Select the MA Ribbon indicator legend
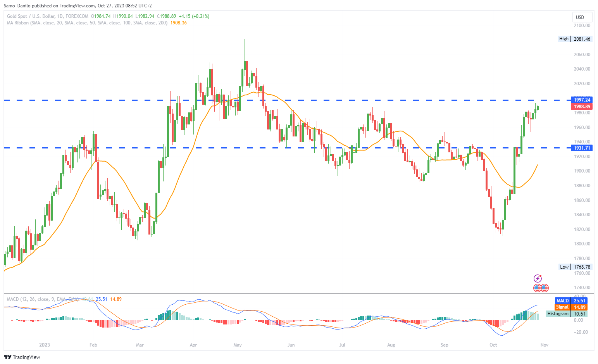 [87, 23]
